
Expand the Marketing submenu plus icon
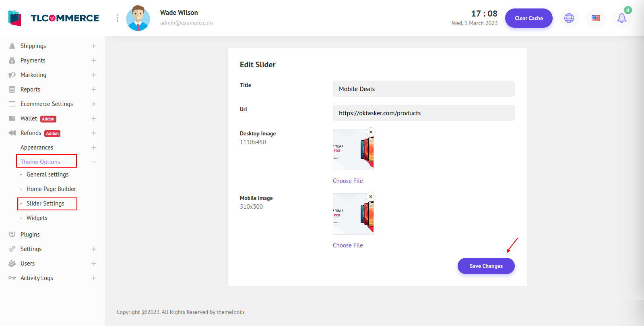94,75
